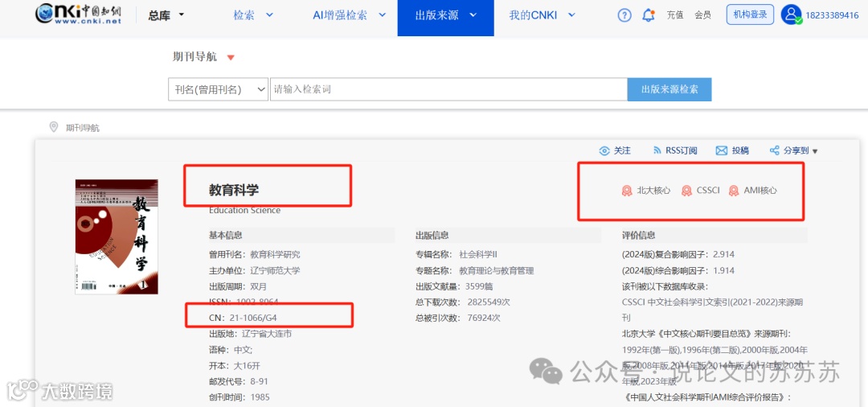Click the 期刊导航 breadcrumb link
Viewport: 868px width, 407px height.
83,128
